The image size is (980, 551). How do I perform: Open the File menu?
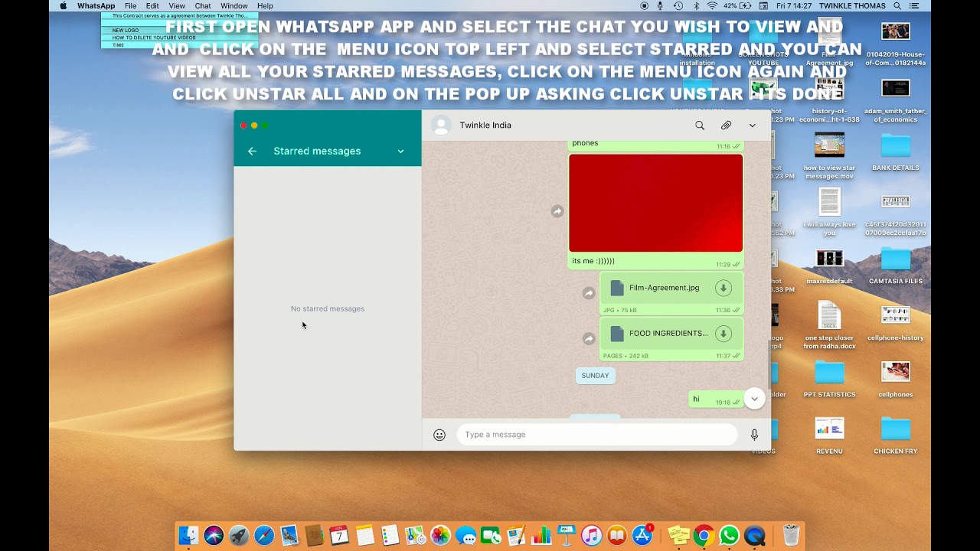coord(131,5)
